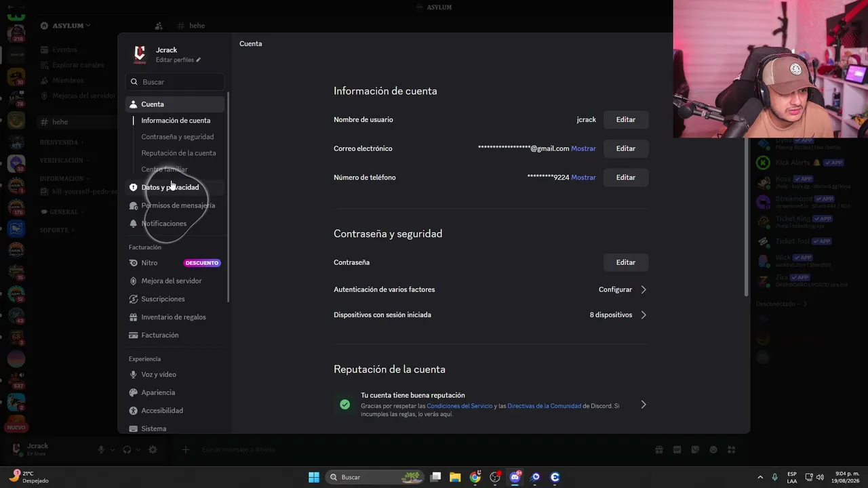Toggle the microphone mute in user panel
The height and width of the screenshot is (488, 868).
coord(102,450)
